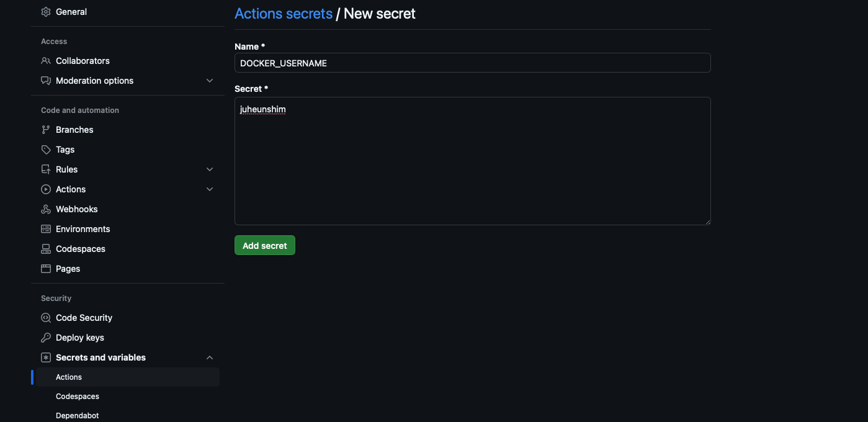Open Collaborators via its people icon
The image size is (868, 422).
point(46,61)
